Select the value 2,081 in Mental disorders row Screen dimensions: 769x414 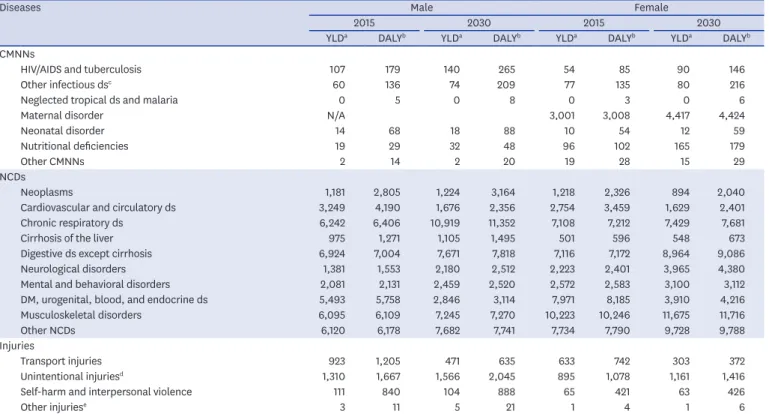333,284
